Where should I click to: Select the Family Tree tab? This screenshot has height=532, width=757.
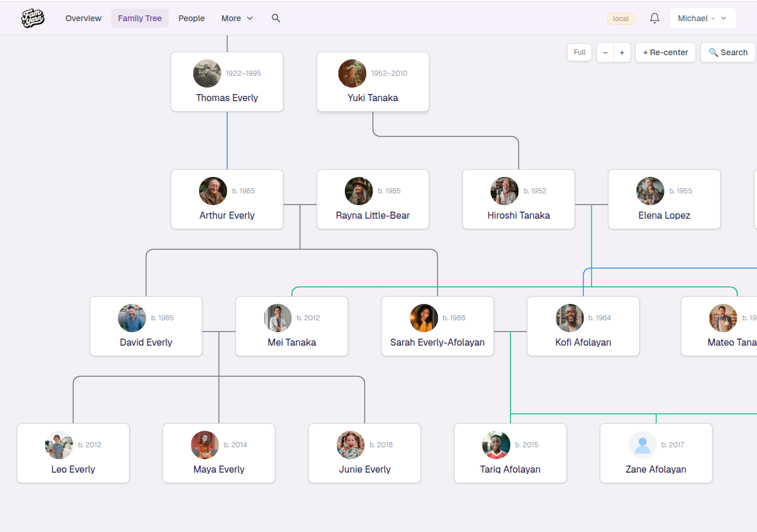[x=140, y=18]
